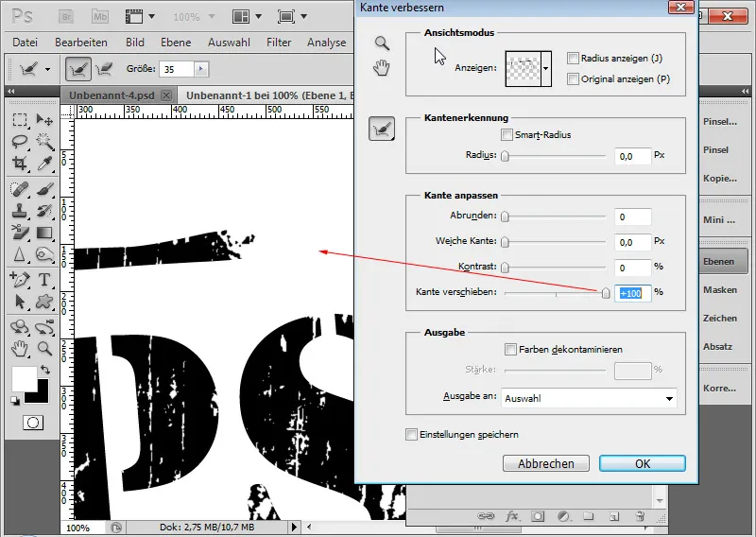Toggle Quick Mask mode

tap(33, 423)
